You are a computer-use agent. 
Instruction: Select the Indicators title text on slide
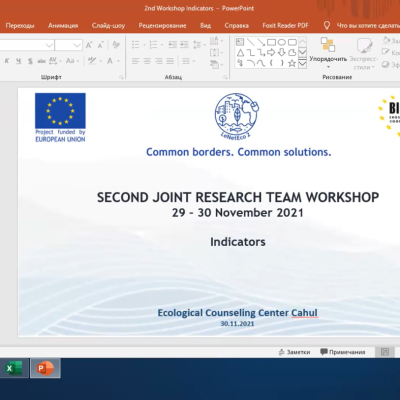click(x=238, y=242)
